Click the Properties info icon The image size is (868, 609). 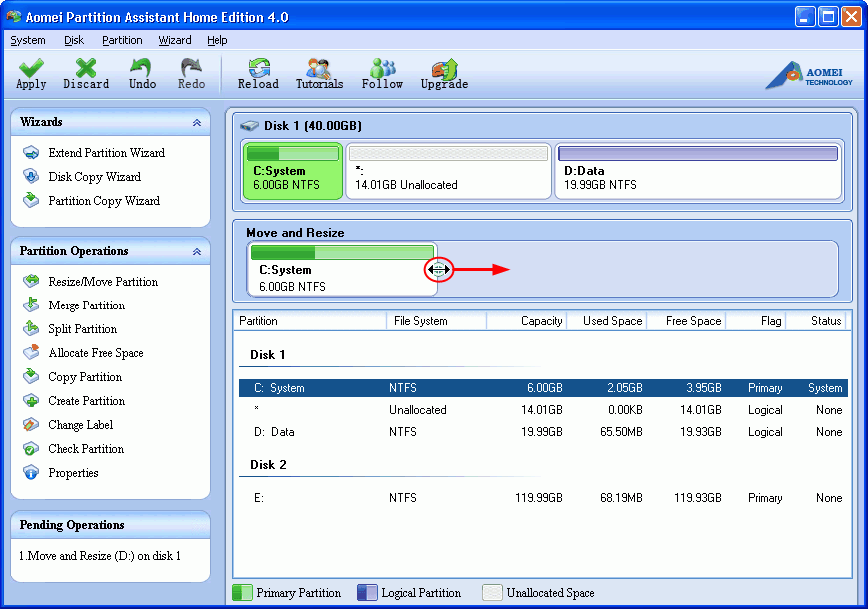[x=31, y=472]
